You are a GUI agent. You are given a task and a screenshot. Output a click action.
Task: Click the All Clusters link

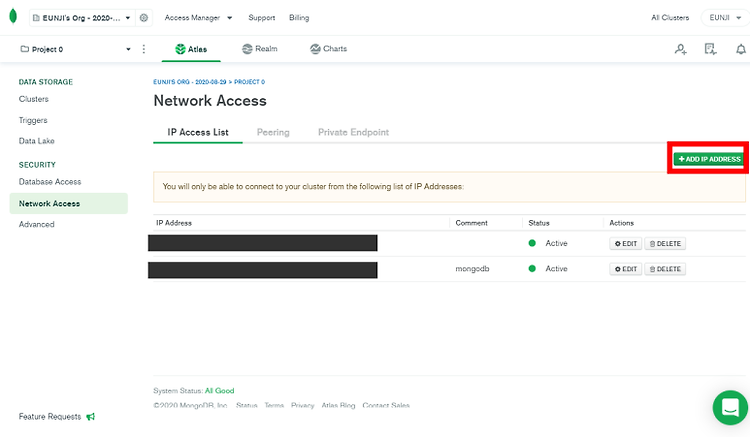[670, 18]
